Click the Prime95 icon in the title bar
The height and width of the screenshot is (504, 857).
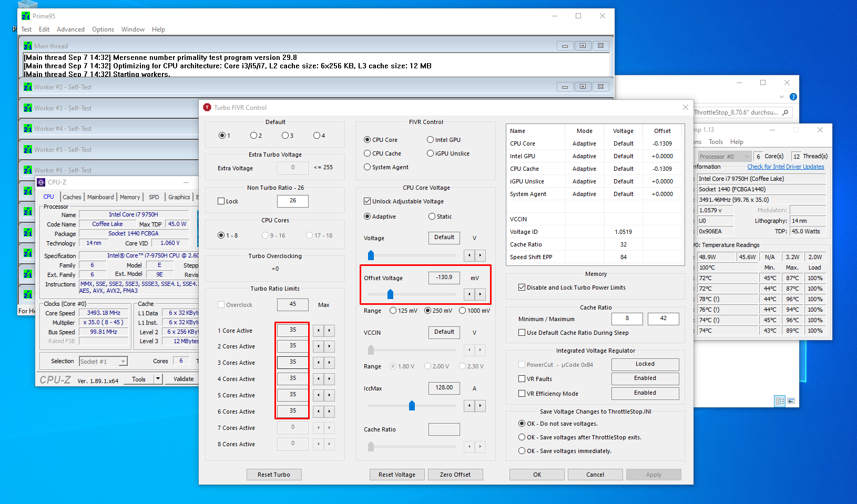pyautogui.click(x=26, y=16)
